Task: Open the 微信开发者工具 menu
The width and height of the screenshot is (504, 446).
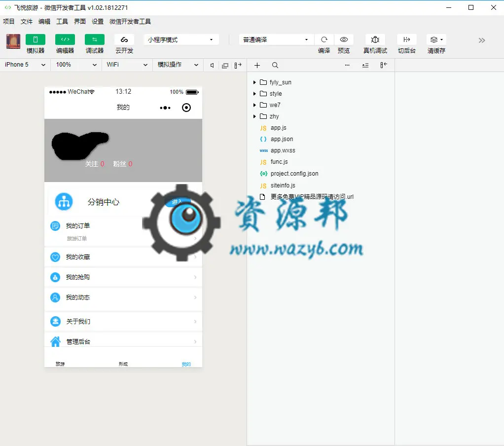Action: click(x=130, y=22)
